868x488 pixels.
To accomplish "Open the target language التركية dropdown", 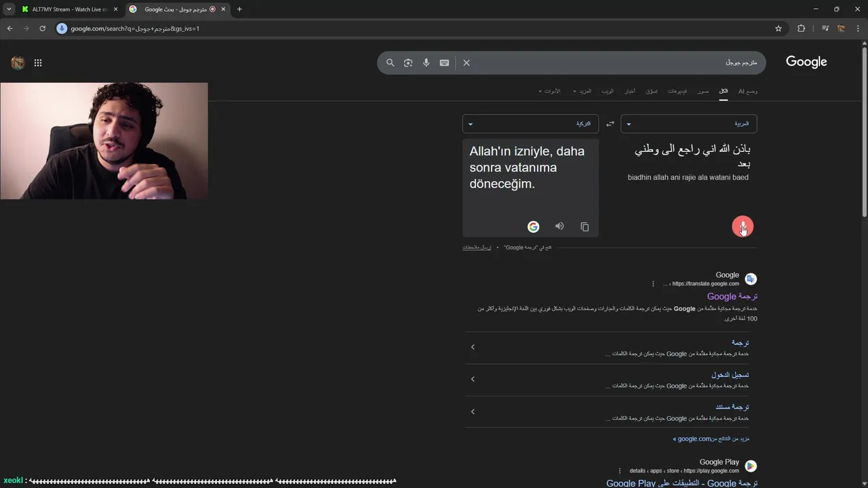I will click(530, 124).
